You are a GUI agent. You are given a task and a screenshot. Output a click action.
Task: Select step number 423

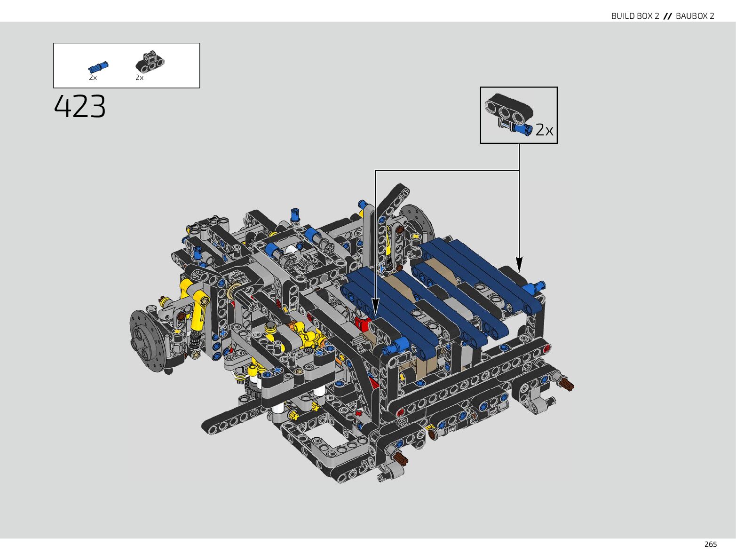[x=80, y=107]
